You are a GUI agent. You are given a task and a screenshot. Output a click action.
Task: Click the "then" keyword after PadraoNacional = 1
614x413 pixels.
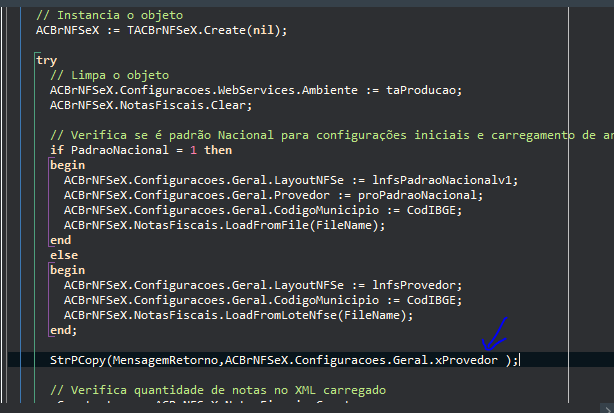pos(218,150)
